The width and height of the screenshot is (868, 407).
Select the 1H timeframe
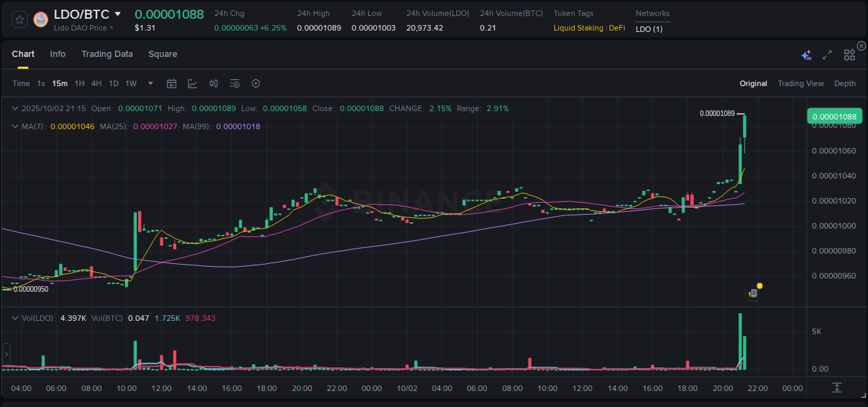[80, 83]
